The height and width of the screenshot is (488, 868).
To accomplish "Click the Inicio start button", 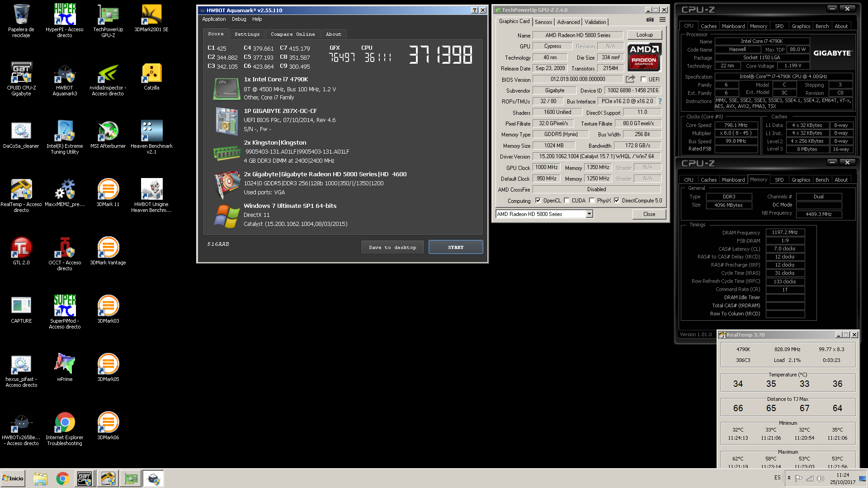I will coord(13,479).
